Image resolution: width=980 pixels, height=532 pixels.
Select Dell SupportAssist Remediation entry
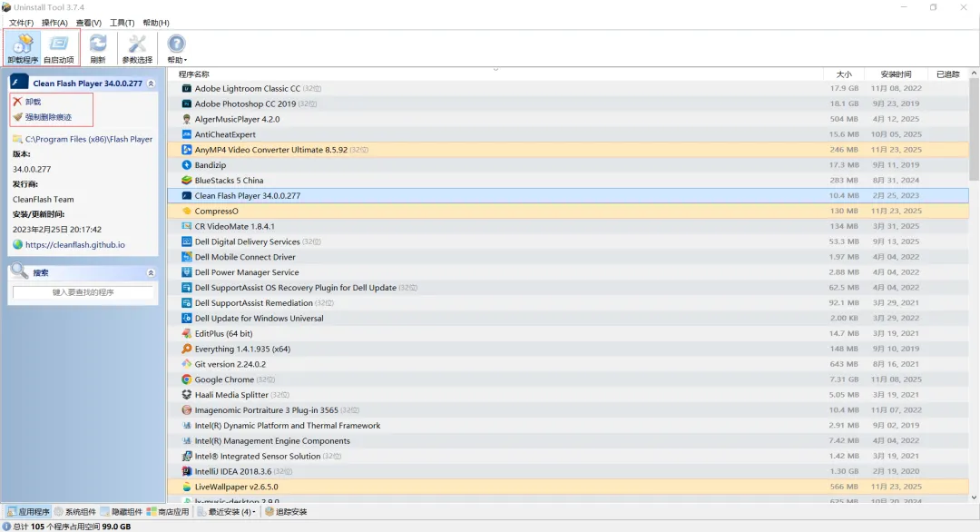pyautogui.click(x=568, y=302)
